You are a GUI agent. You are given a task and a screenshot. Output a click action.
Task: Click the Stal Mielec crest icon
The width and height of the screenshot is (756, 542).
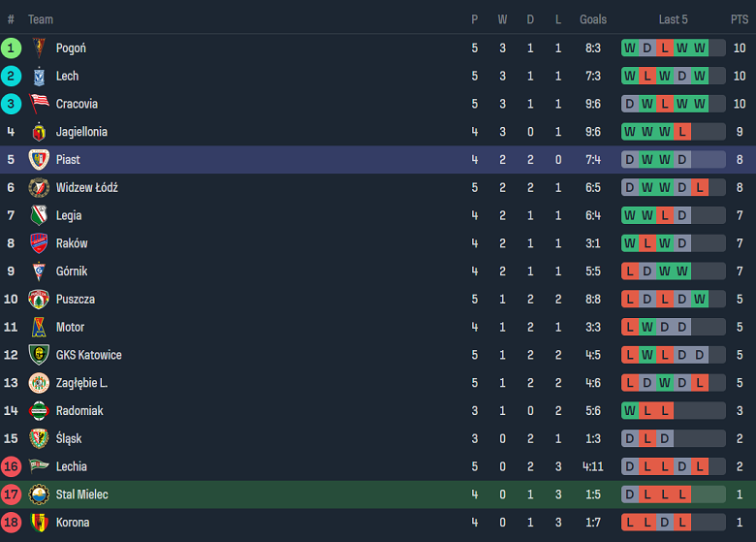pyautogui.click(x=39, y=494)
